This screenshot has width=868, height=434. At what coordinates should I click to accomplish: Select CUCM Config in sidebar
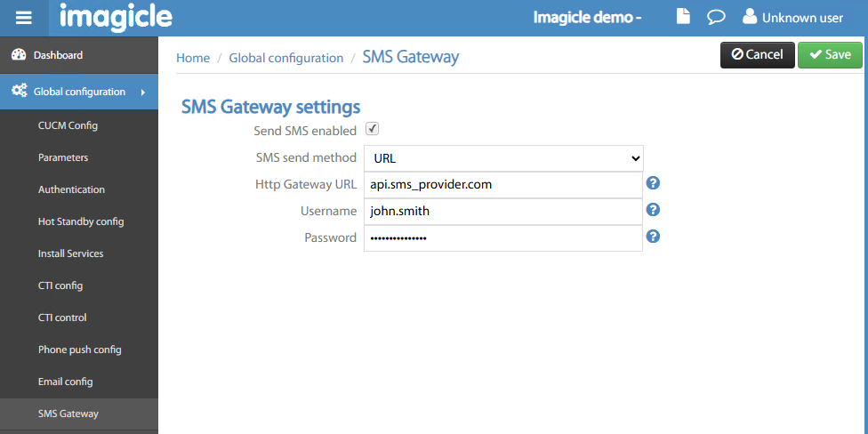[68, 125]
